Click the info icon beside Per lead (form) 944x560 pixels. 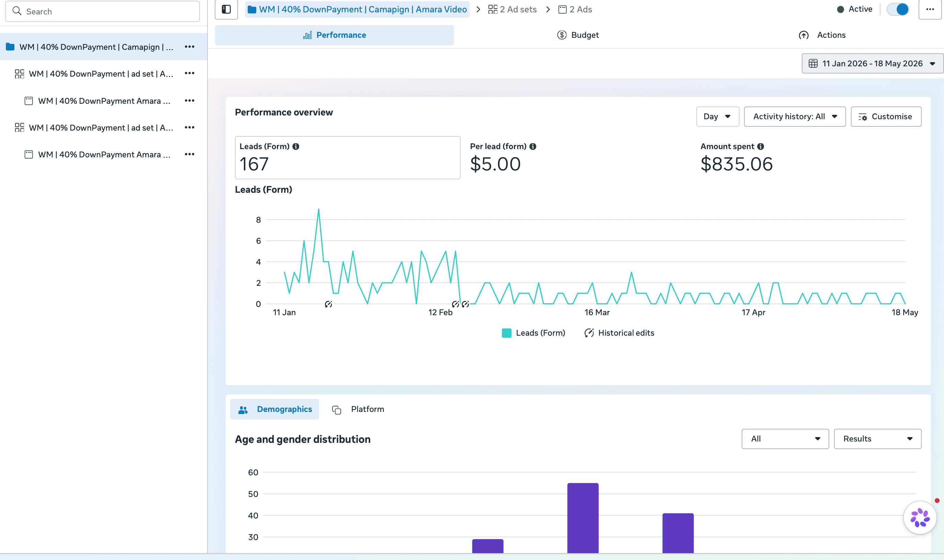[533, 146]
